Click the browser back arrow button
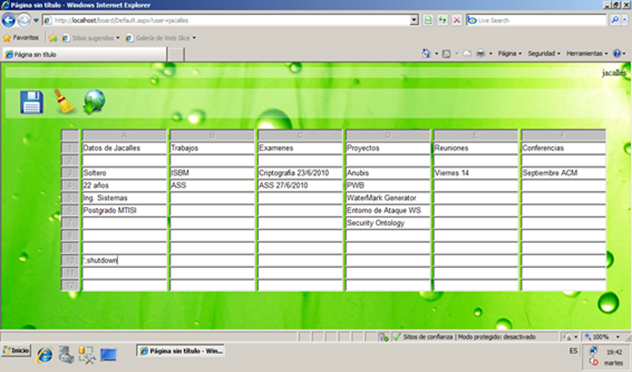 coord(8,20)
